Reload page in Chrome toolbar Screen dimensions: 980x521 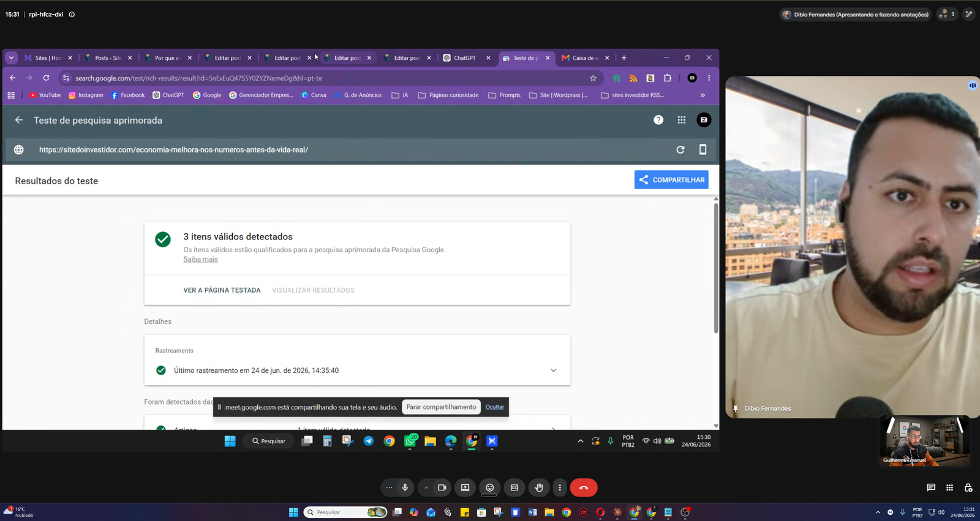[x=46, y=78]
